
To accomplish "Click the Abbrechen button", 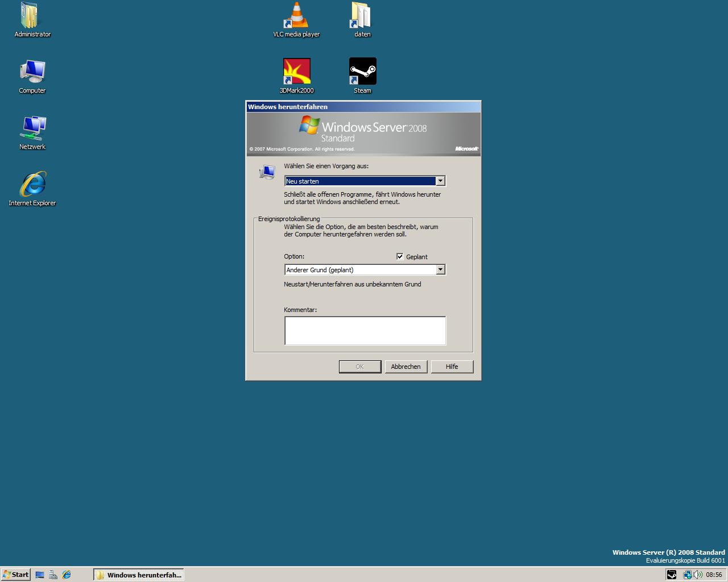I will point(406,367).
